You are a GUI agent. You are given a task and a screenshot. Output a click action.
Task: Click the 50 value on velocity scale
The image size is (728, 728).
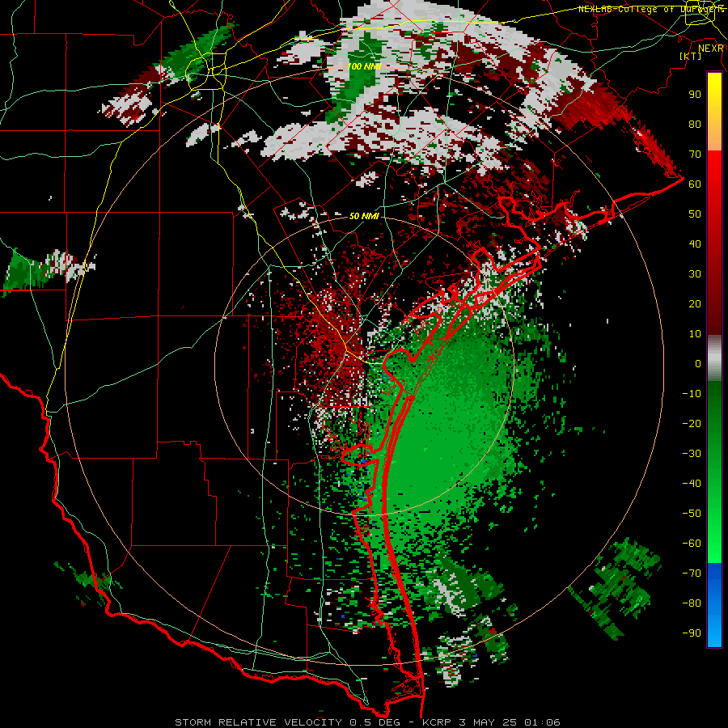(695, 214)
